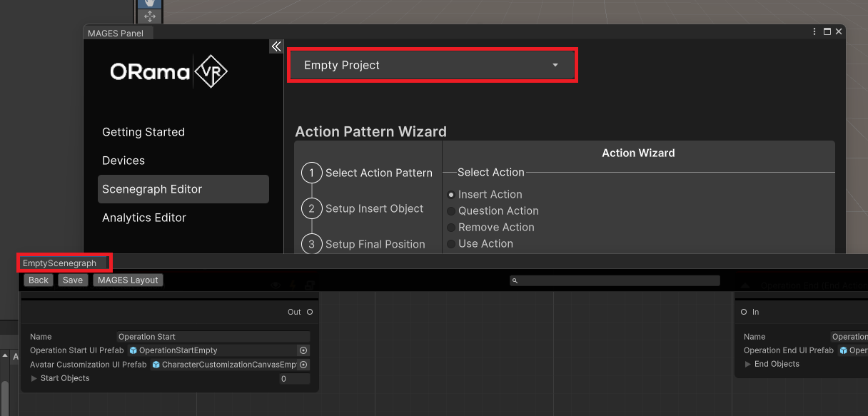The width and height of the screenshot is (868, 416).
Task: Click the Operation End node Name field
Action: 849,337
